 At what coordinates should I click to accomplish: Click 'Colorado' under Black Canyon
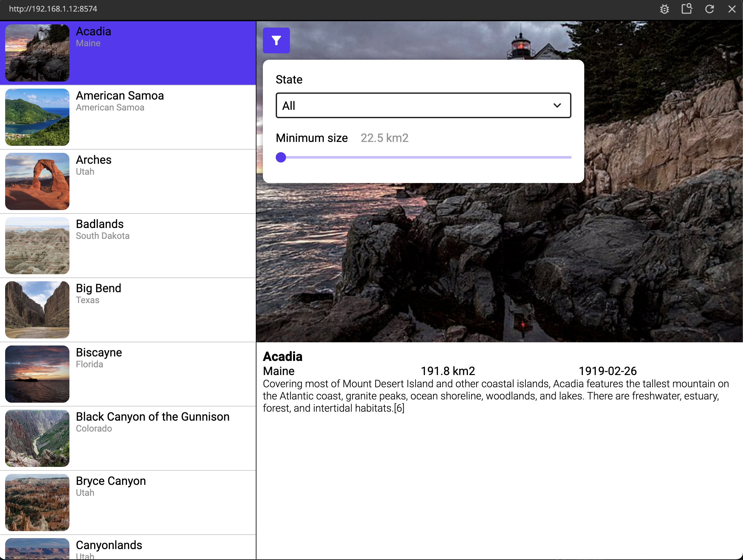pyautogui.click(x=94, y=428)
